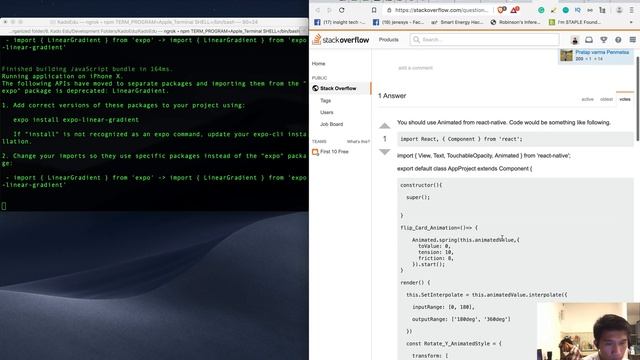The width and height of the screenshot is (640, 360).
Task: Click the 'import React' code block
Action: [515, 139]
